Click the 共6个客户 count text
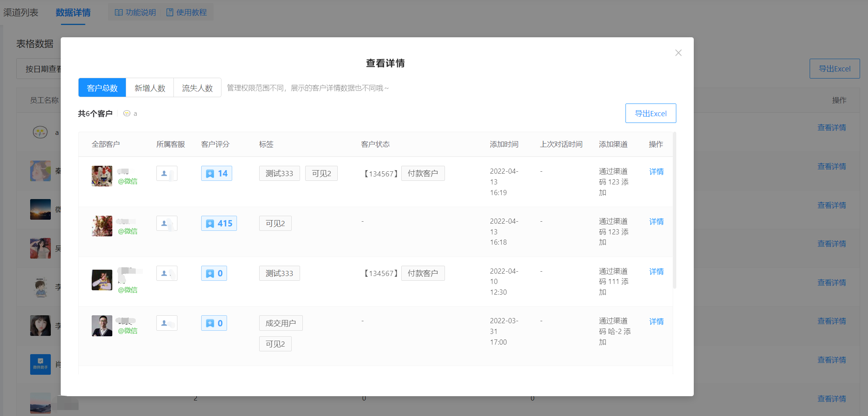 (x=95, y=114)
